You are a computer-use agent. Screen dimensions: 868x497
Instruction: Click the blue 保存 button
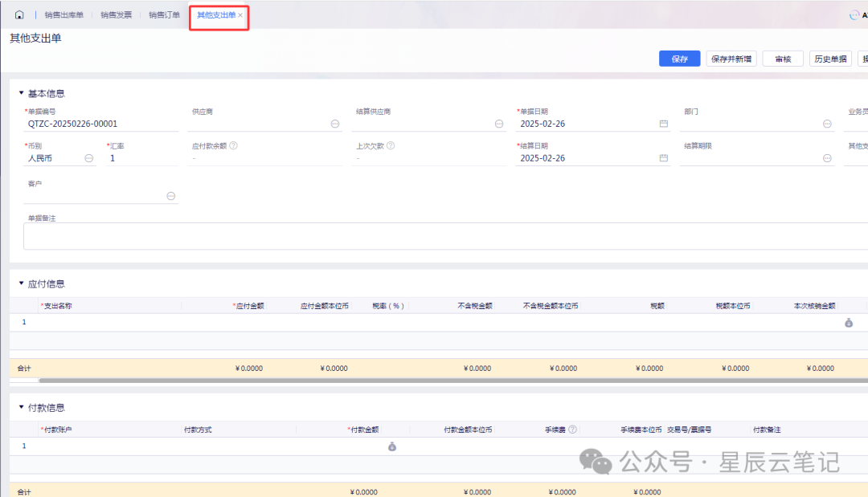tap(679, 59)
